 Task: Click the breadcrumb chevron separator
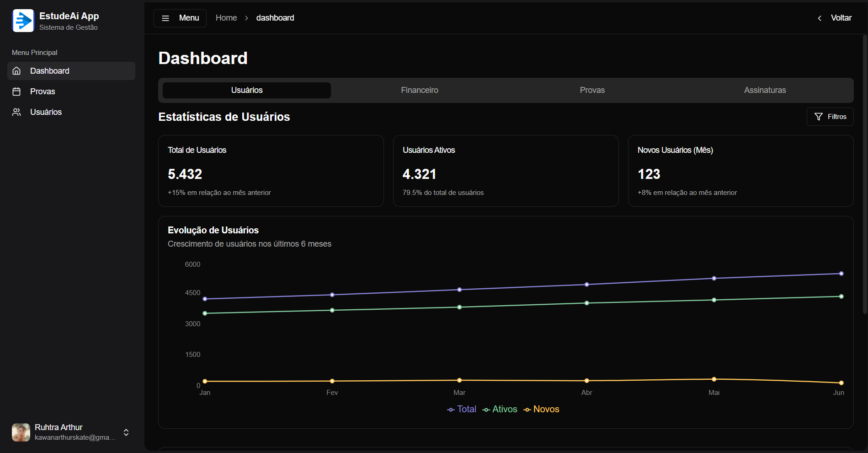[x=246, y=18]
